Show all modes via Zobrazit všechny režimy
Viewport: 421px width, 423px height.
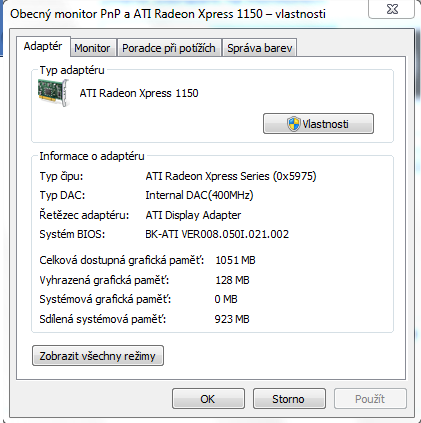pyautogui.click(x=98, y=356)
